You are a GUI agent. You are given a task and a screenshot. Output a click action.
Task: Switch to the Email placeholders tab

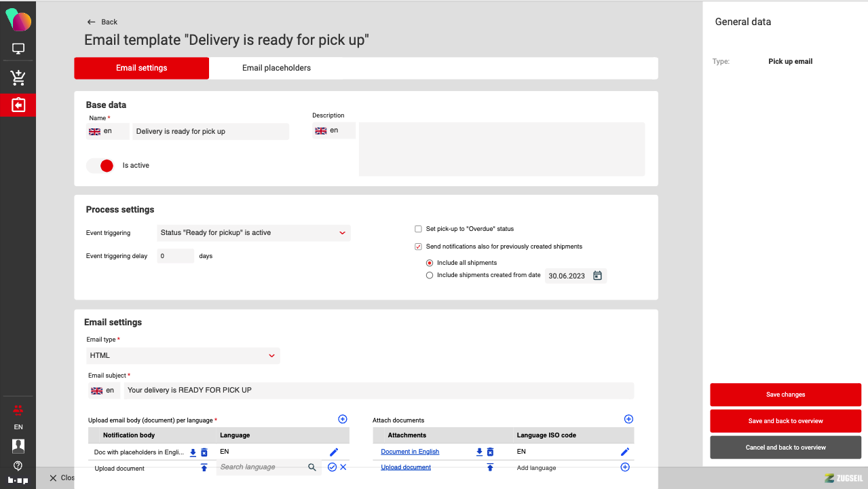coord(276,68)
